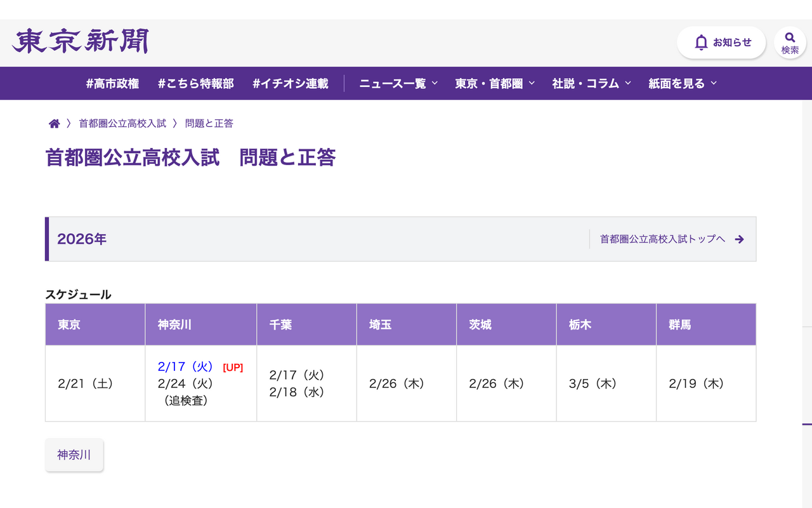
Task: Select the home icon in the breadcrumb
Action: click(x=54, y=123)
